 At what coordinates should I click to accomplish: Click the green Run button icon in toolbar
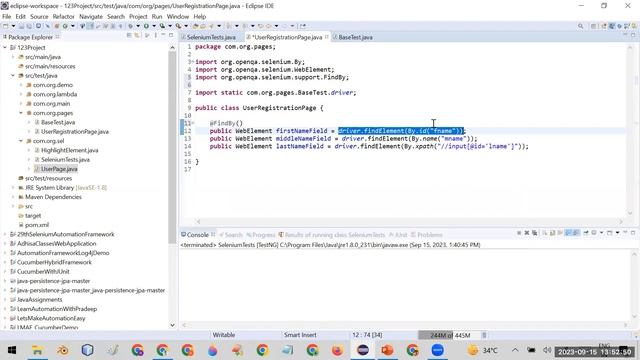[x=146, y=26]
